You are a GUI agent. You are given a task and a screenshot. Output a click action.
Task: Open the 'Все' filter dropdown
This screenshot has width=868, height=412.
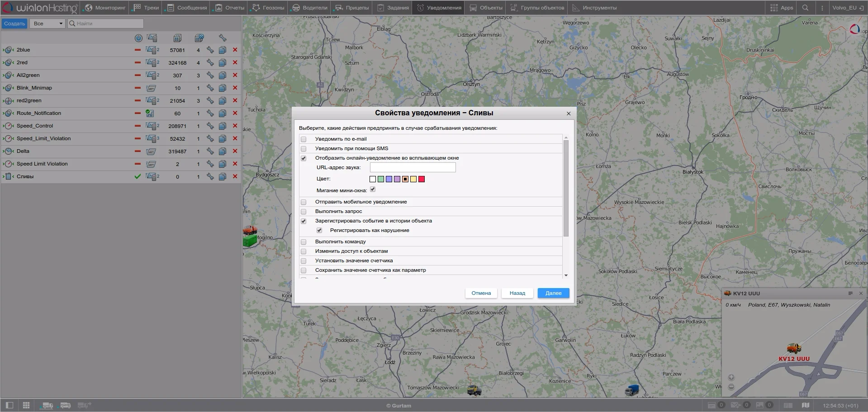[47, 24]
